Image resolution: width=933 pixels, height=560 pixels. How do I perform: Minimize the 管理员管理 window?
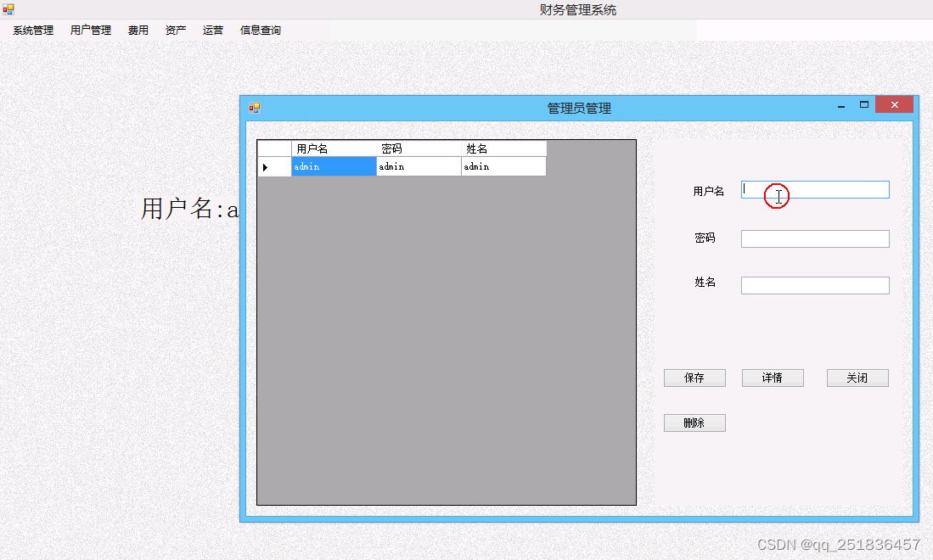pyautogui.click(x=841, y=104)
